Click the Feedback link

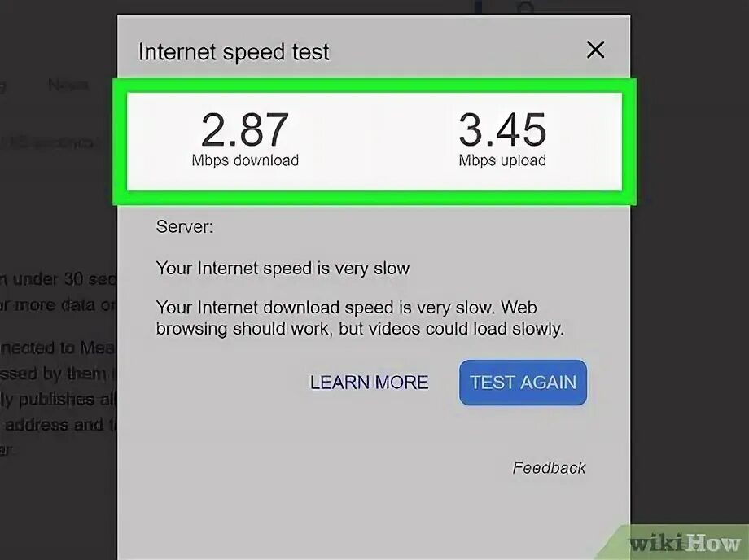(x=549, y=467)
